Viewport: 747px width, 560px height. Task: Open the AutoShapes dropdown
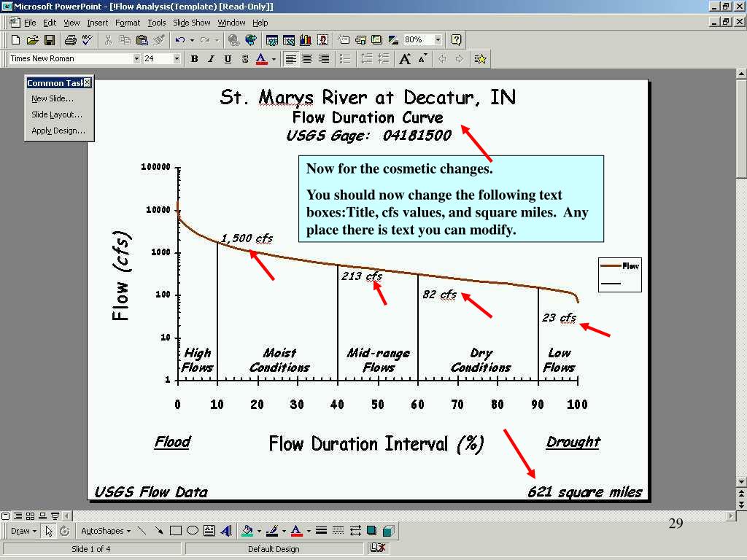coord(105,531)
